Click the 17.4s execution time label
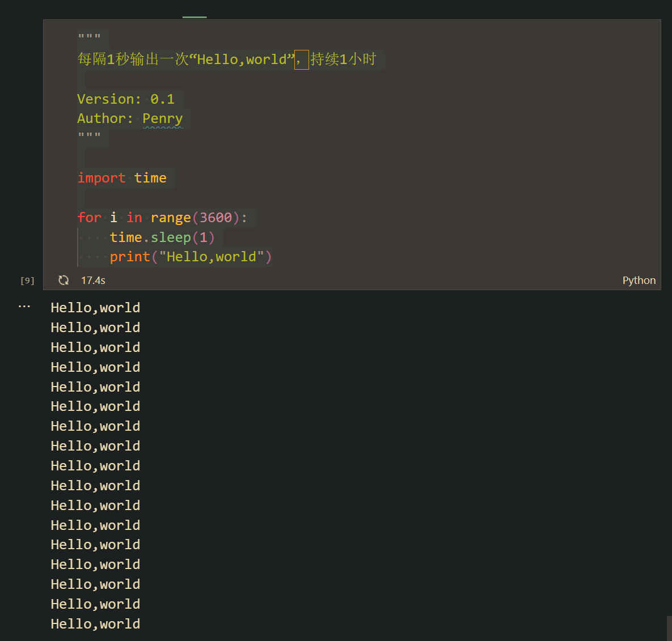This screenshot has width=672, height=641. point(93,280)
